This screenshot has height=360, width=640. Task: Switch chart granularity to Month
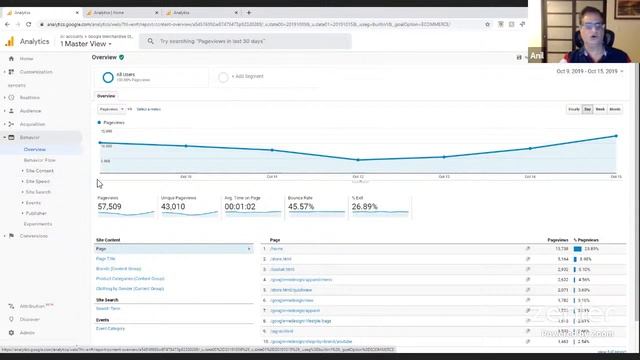click(615, 109)
